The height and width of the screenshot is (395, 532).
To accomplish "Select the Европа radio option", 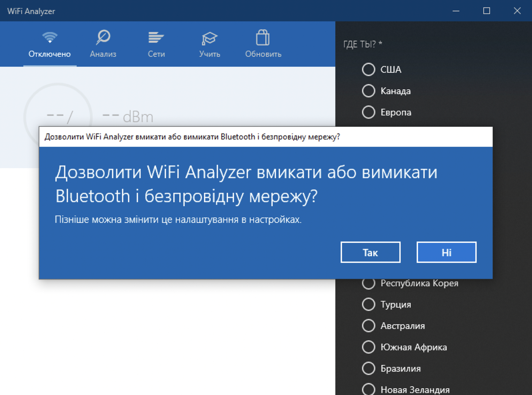I will (x=368, y=112).
